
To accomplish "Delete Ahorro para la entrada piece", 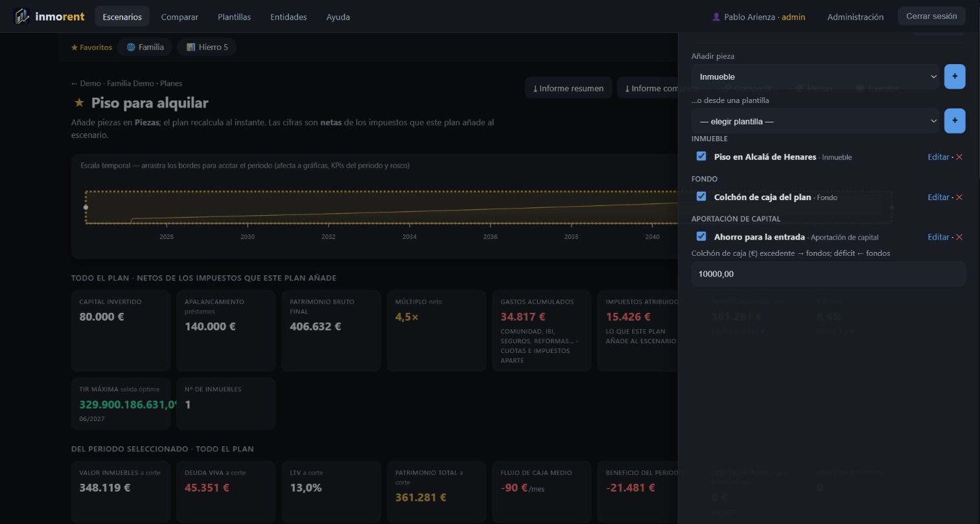I will pyautogui.click(x=959, y=238).
